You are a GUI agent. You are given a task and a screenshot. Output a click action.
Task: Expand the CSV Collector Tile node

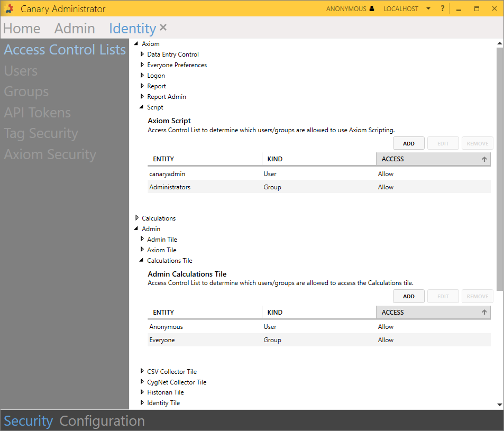(142, 371)
